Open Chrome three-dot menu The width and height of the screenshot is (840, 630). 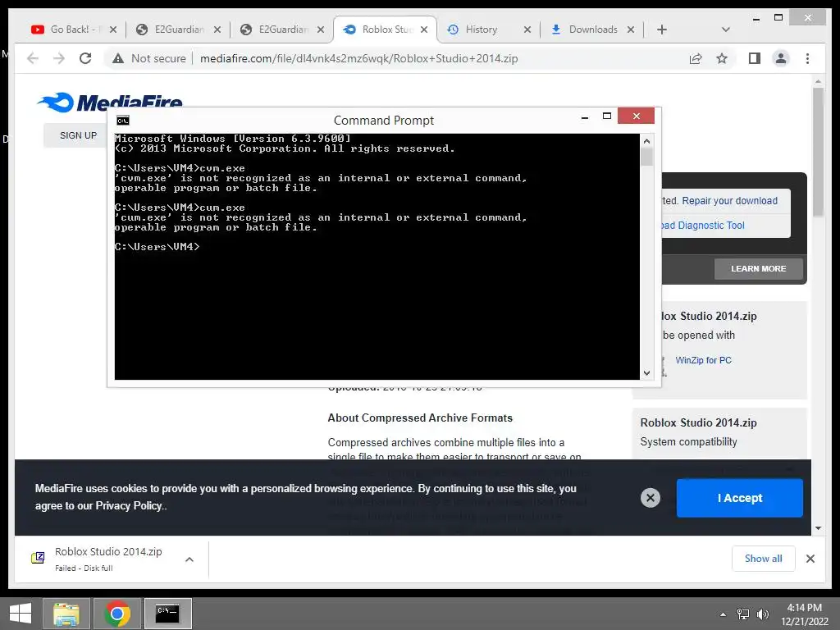[807, 58]
